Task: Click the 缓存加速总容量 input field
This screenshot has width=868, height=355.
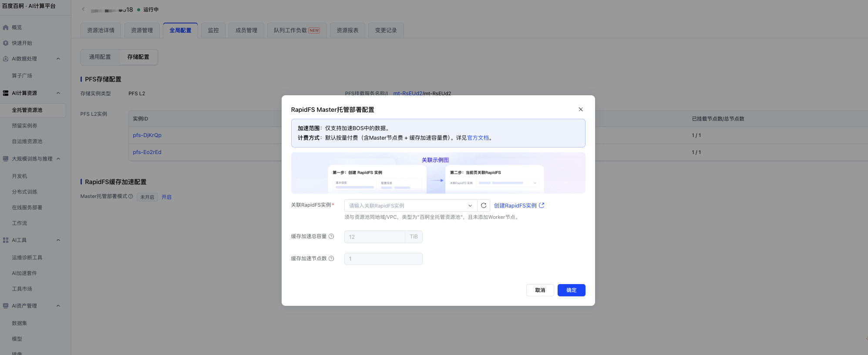Action: pos(374,237)
